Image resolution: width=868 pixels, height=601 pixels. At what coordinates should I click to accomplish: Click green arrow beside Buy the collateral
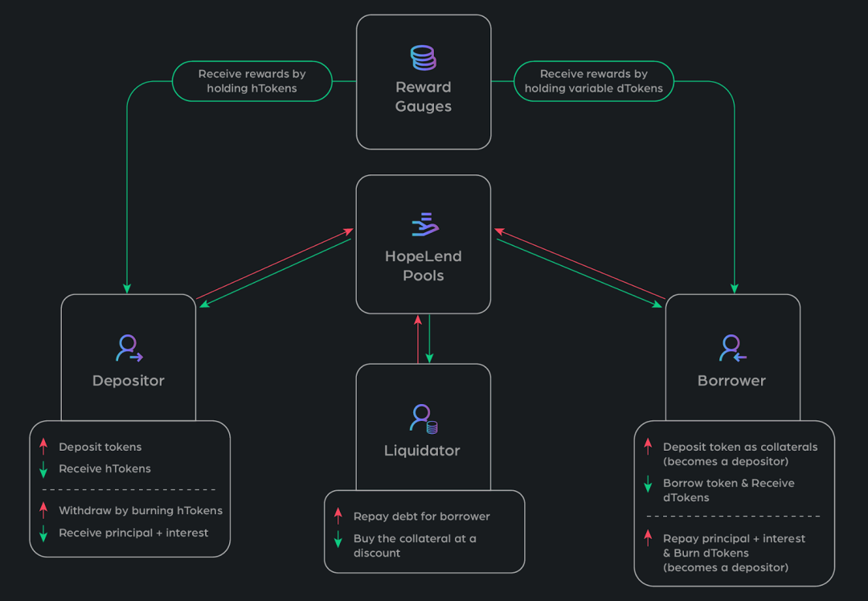[338, 539]
